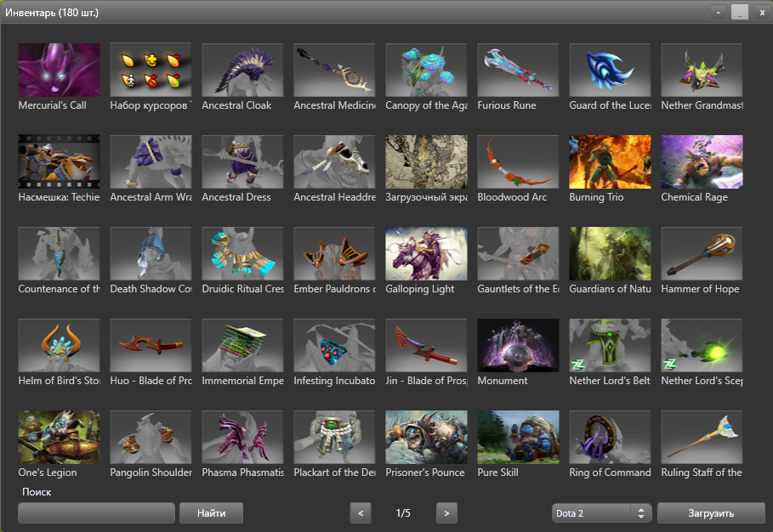
Task: Go to the previous inventory page
Action: tap(361, 512)
